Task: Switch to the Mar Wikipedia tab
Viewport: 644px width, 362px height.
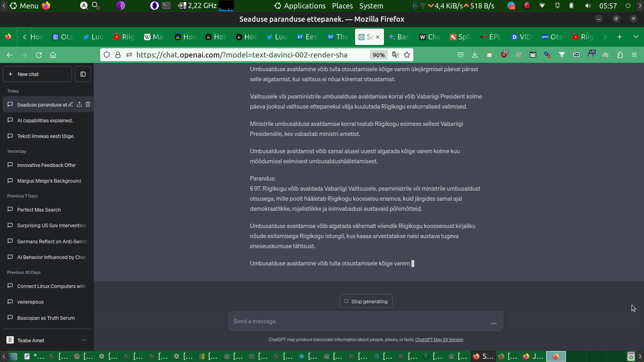Action: pos(155,37)
